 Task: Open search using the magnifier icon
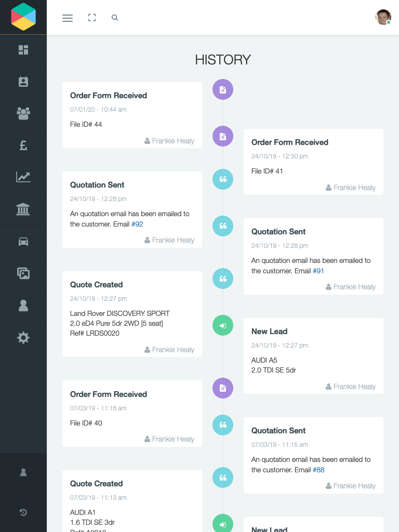coord(114,17)
